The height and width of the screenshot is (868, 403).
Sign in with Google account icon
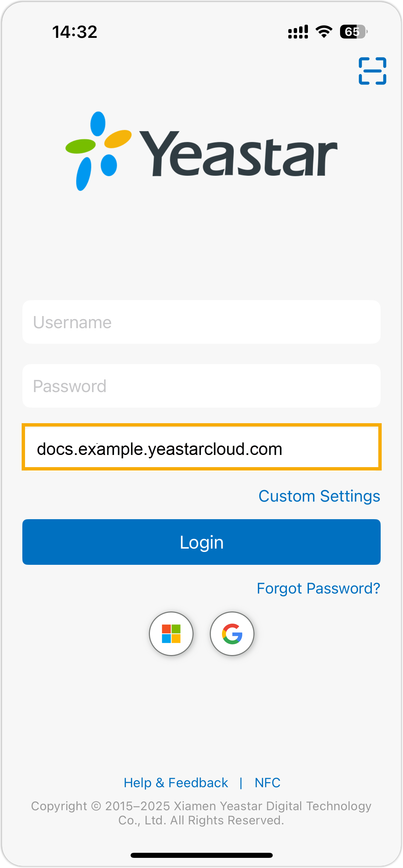click(x=232, y=633)
